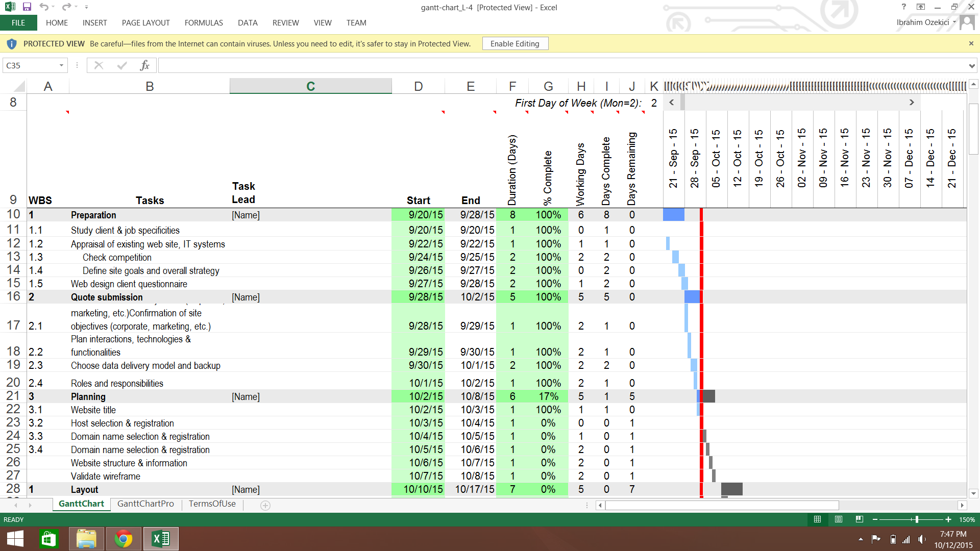Click the Save icon in quick access toolbar
This screenshot has width=980, height=551.
[x=27, y=7]
